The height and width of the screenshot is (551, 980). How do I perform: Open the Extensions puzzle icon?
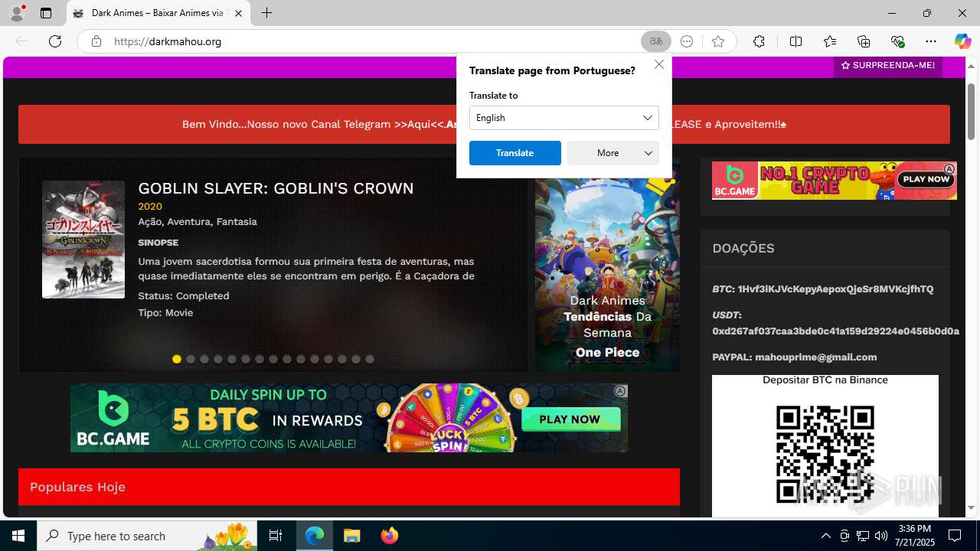click(x=759, y=41)
